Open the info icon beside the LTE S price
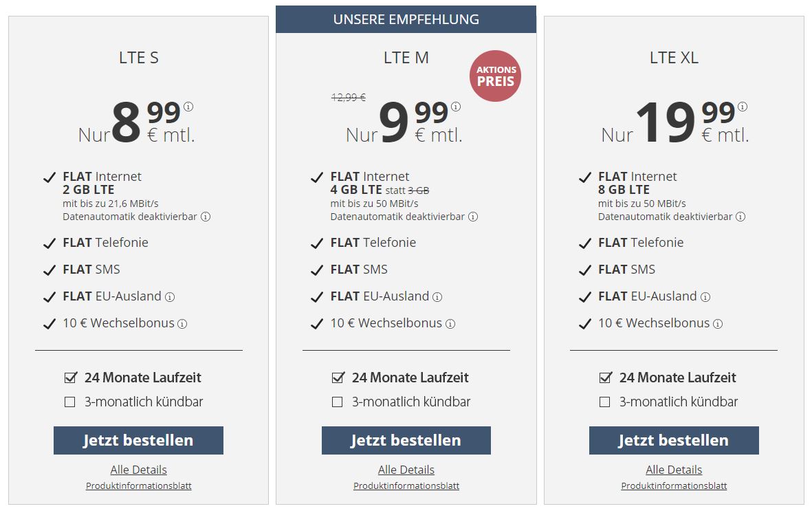 coord(188,107)
